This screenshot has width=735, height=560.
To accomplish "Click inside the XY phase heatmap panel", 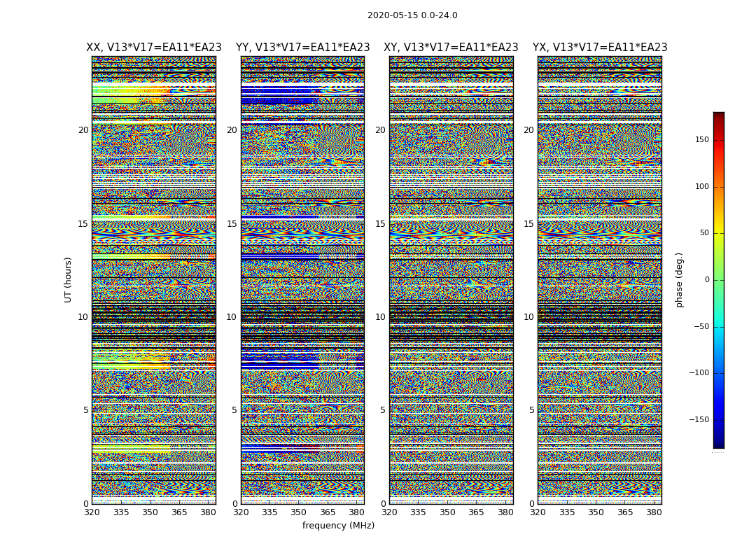I will (451, 280).
